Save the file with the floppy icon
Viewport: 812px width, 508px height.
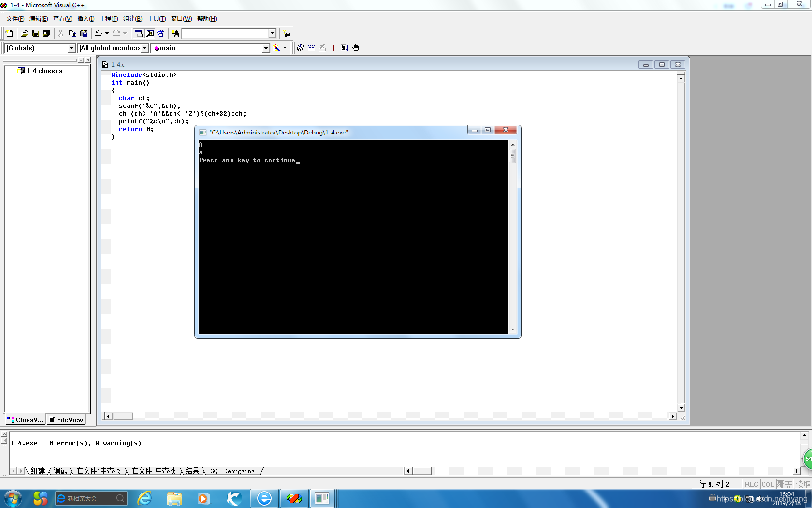[35, 33]
